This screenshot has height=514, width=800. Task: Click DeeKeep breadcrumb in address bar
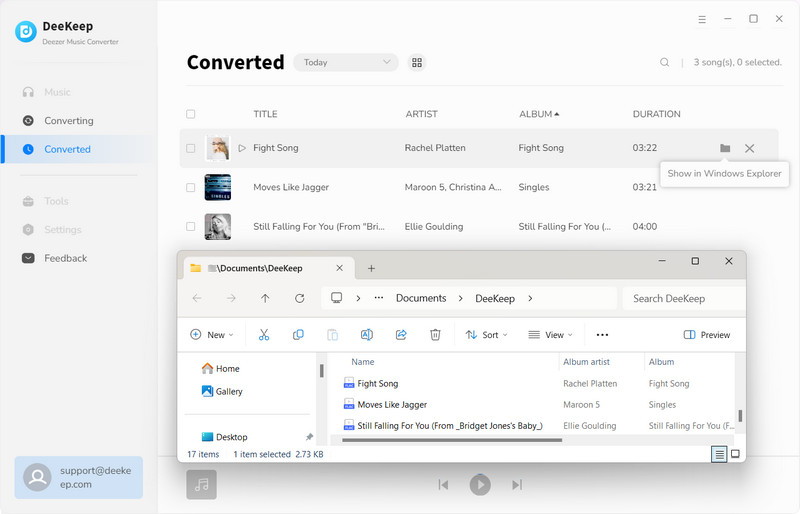[495, 299]
